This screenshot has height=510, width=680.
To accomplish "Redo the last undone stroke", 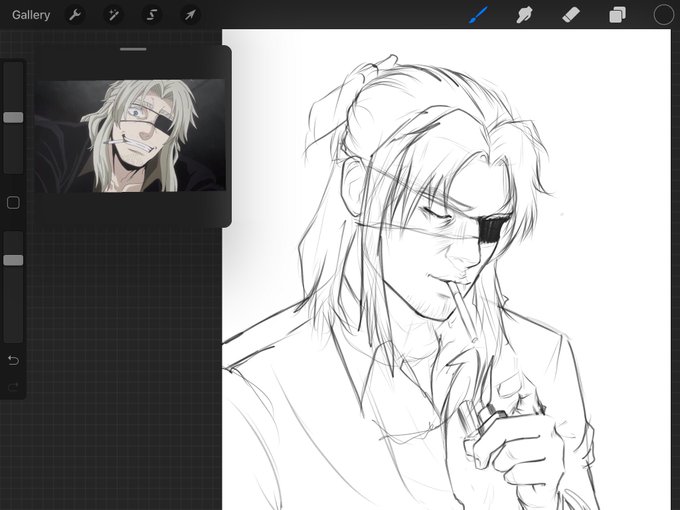I will click(x=13, y=386).
